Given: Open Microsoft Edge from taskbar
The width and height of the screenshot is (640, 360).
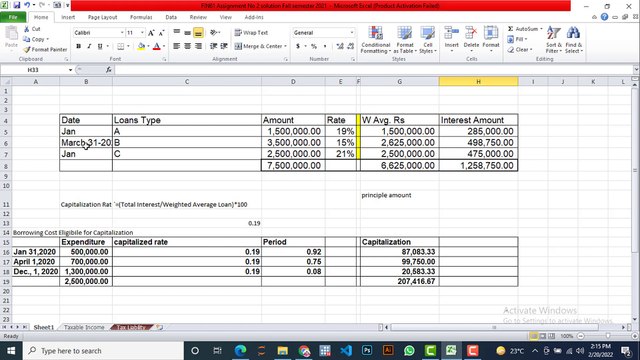Looking at the screenshot, I should click(240, 351).
